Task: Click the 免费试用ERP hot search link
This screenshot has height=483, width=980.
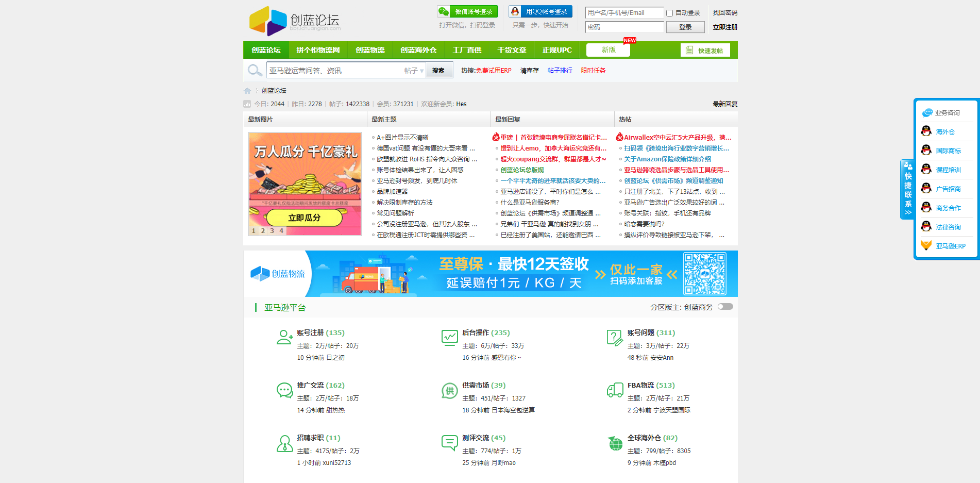Action: 494,71
